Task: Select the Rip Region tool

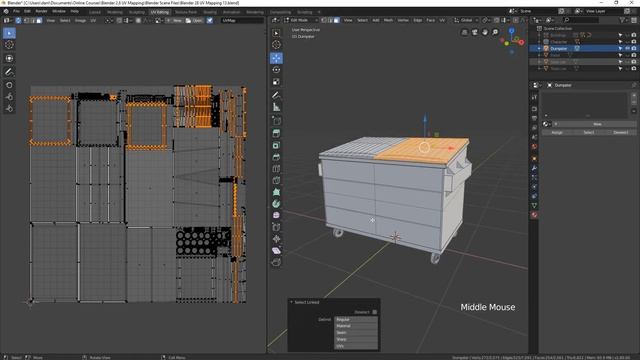Action: click(x=276, y=262)
